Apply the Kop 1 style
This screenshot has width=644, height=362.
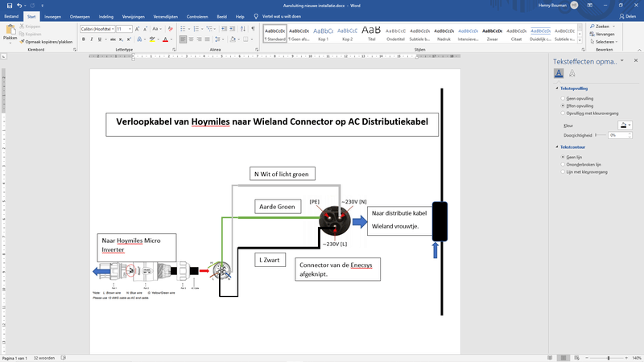(324, 34)
